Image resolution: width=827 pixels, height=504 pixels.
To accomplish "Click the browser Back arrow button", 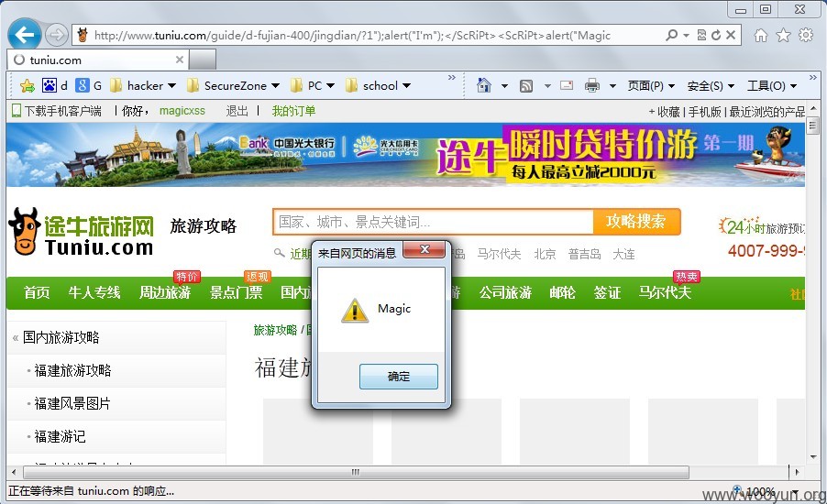I will pos(24,35).
